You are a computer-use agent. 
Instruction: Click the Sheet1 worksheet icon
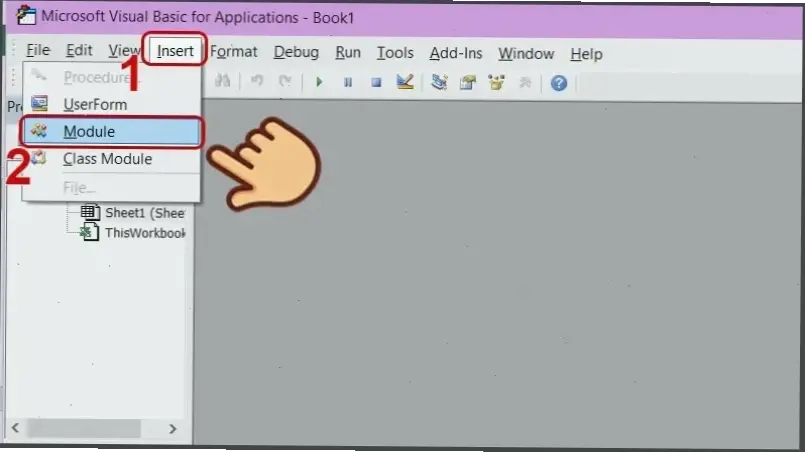point(90,212)
